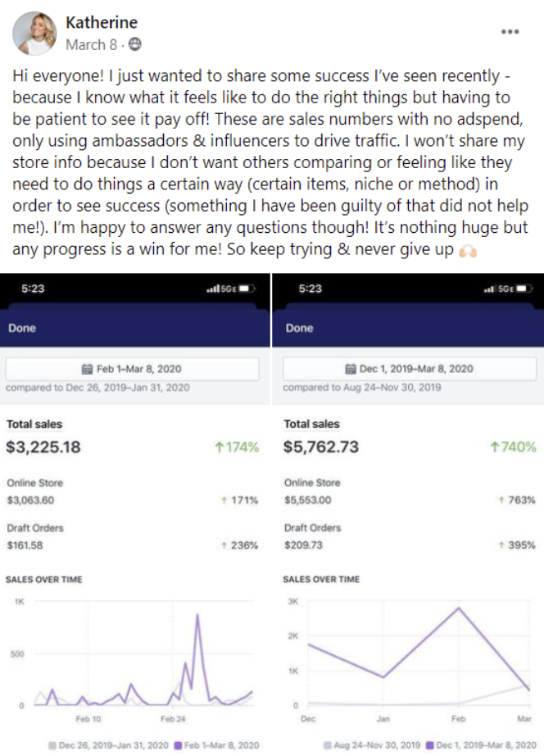Click the Feb peak on right chart
The image size is (544, 756).
pyautogui.click(x=460, y=608)
